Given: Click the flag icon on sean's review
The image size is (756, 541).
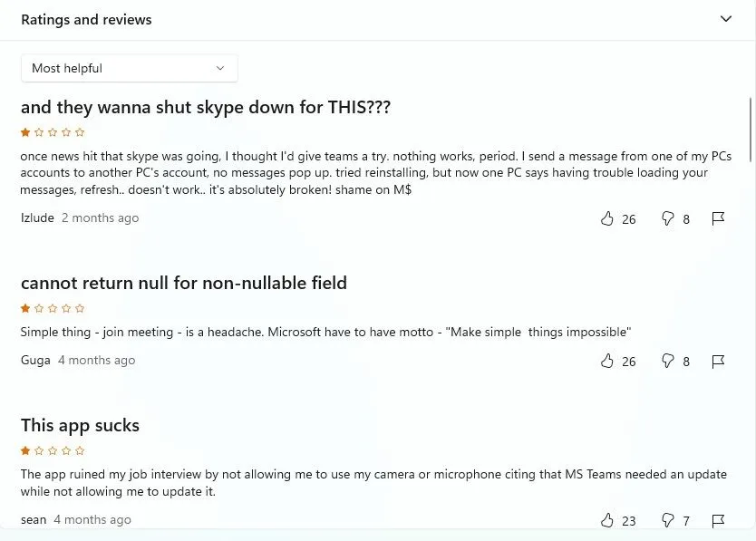Looking at the screenshot, I should click(x=718, y=520).
